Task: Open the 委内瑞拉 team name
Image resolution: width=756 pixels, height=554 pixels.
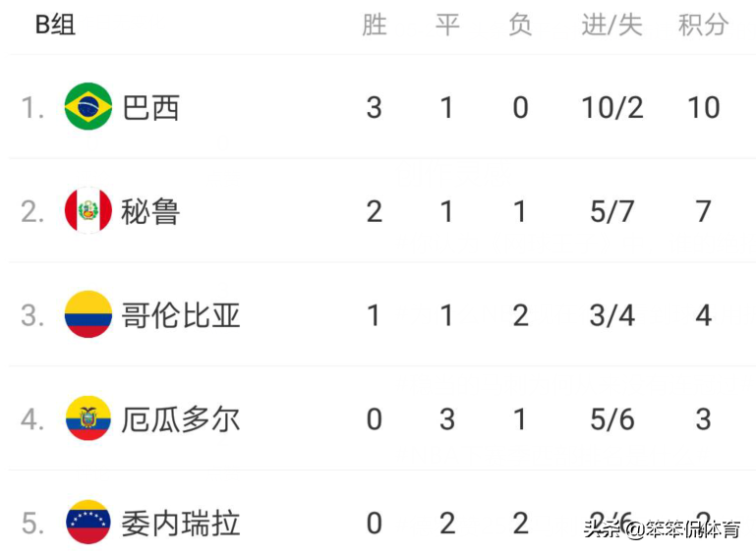Action: coord(180,524)
